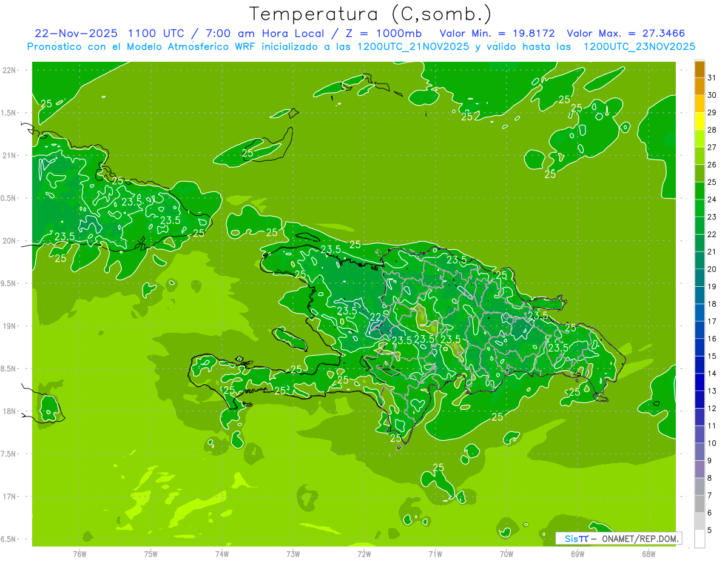Click the "Valor Max. = 27.3466" value
Image resolution: width=728 pixels, height=562 pixels.
(x=626, y=33)
